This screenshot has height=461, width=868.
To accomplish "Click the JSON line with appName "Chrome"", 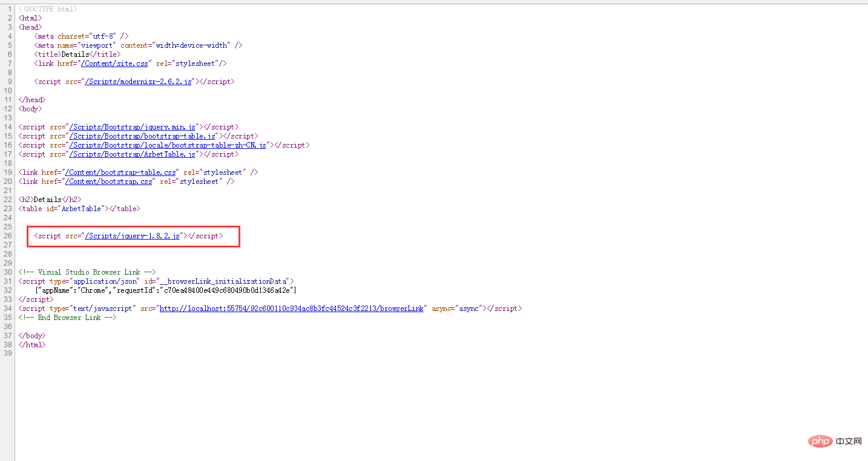I will coord(165,290).
